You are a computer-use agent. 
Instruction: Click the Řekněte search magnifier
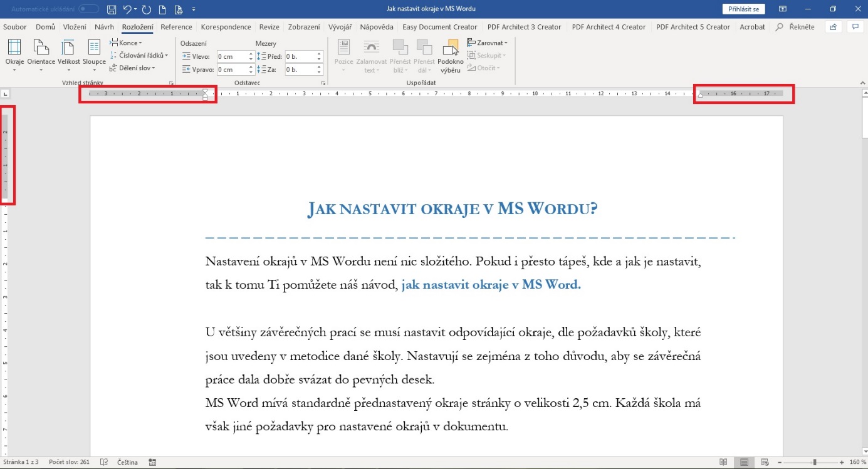tap(780, 27)
